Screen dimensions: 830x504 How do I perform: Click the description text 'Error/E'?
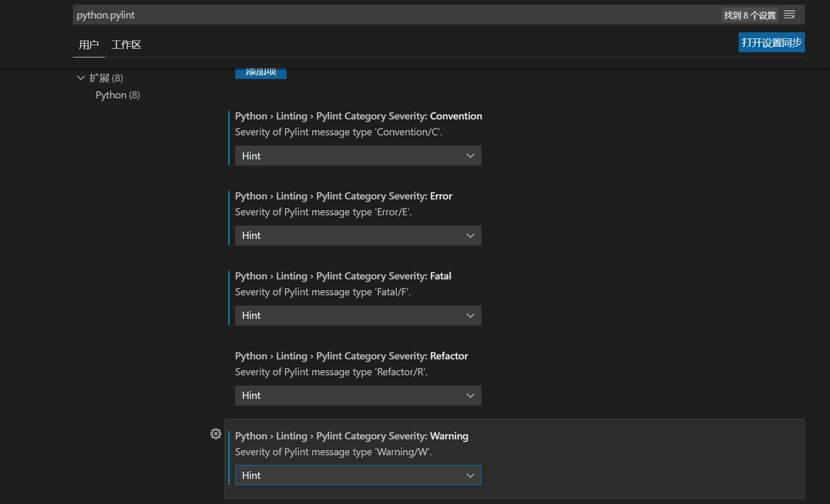[393, 212]
